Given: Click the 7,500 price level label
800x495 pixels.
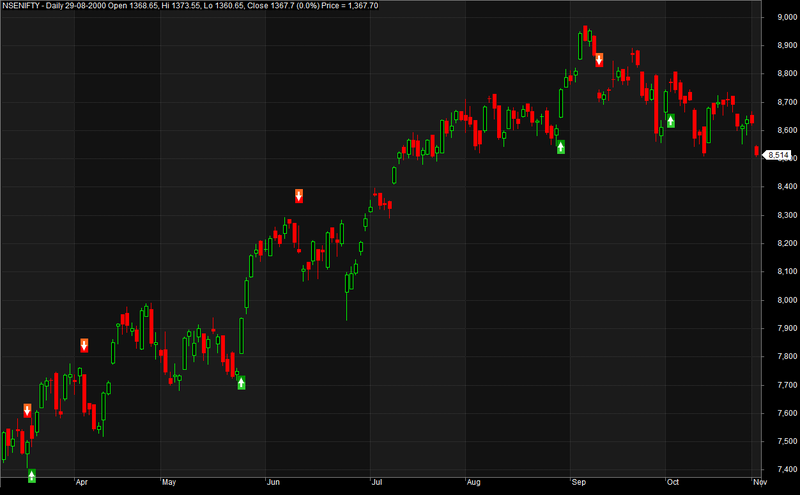Looking at the screenshot, I should (787, 441).
